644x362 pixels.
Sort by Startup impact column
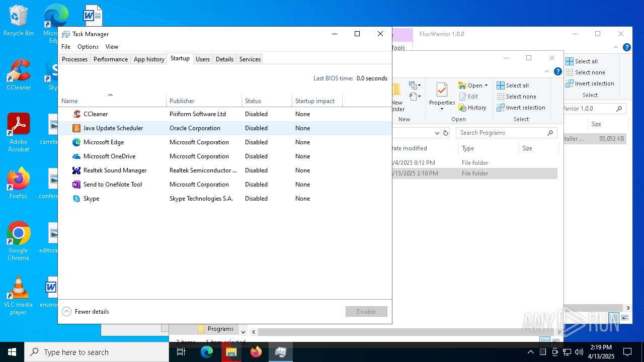[317, 101]
